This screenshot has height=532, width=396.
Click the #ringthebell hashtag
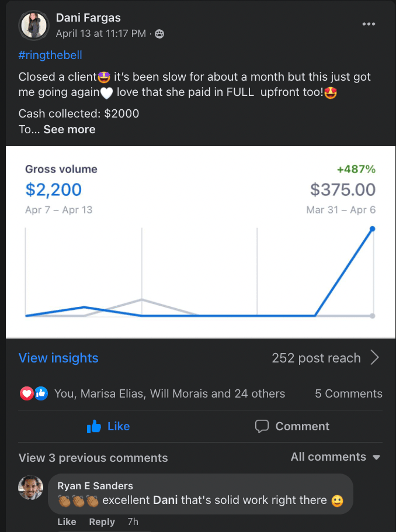click(50, 56)
